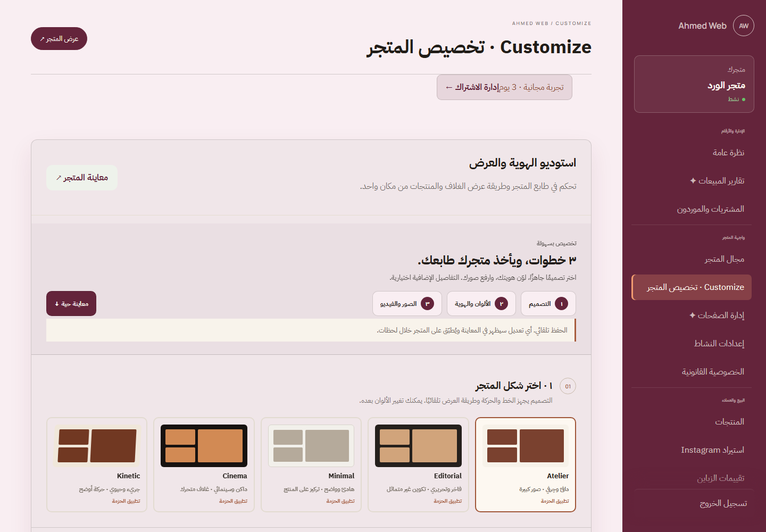Apply the Atelier bundle link
The width and height of the screenshot is (766, 532).
coord(555,501)
